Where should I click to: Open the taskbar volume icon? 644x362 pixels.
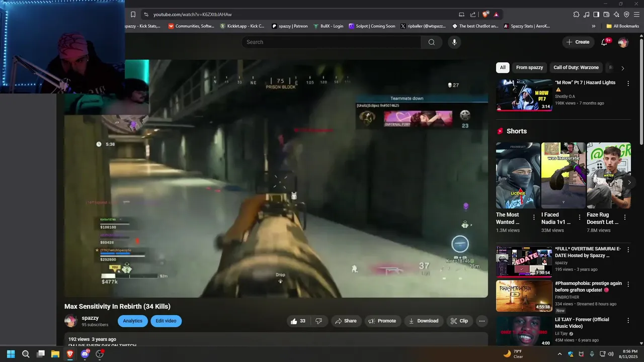click(x=611, y=354)
